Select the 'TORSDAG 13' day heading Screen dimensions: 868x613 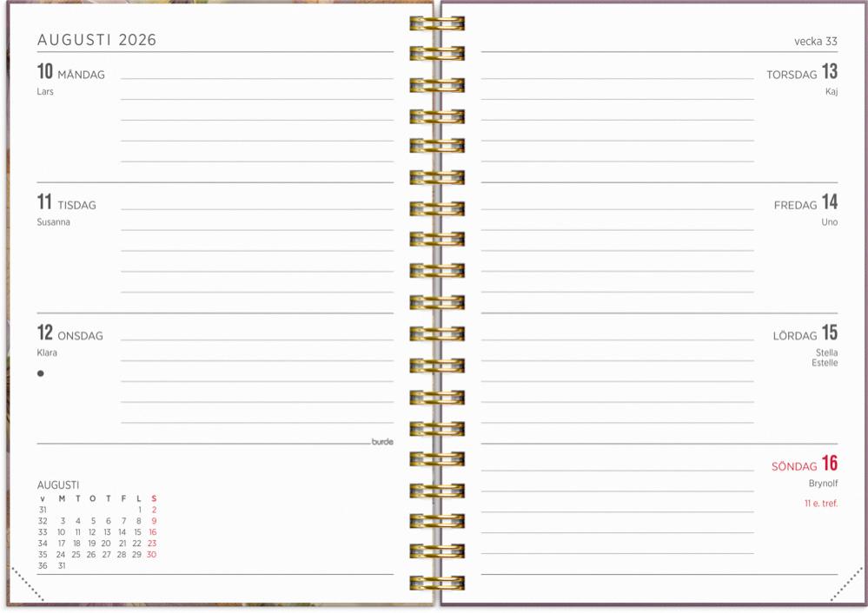point(802,71)
